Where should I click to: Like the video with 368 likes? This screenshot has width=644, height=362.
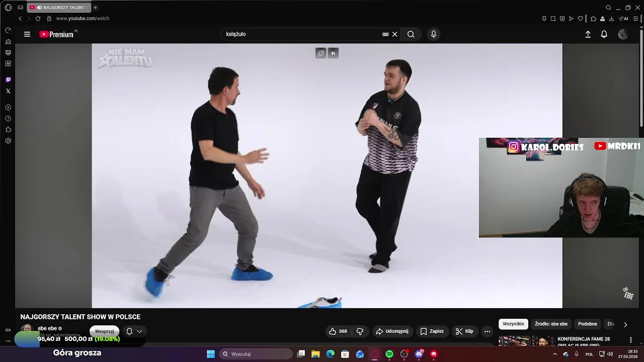pos(338,331)
